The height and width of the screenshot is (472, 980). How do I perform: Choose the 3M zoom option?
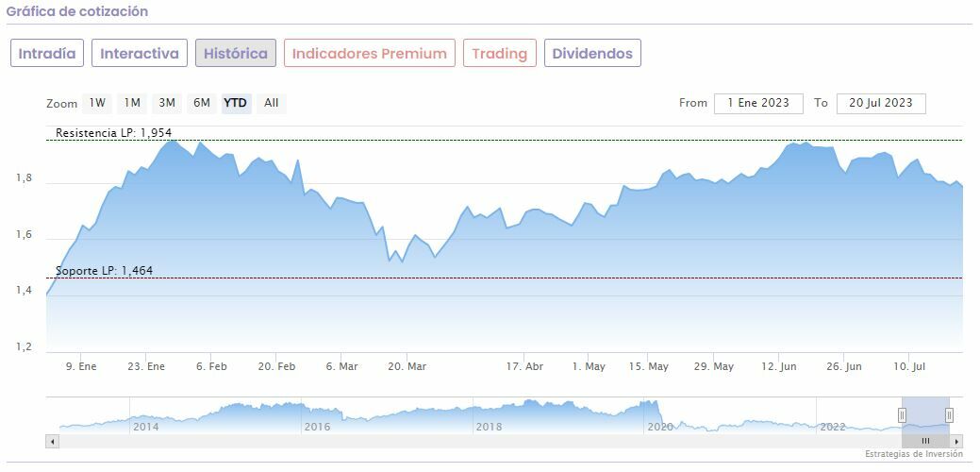[167, 103]
